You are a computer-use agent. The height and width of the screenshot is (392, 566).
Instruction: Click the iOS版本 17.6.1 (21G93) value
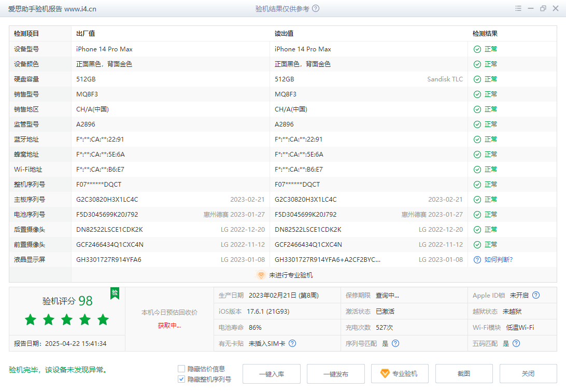pos(268,312)
